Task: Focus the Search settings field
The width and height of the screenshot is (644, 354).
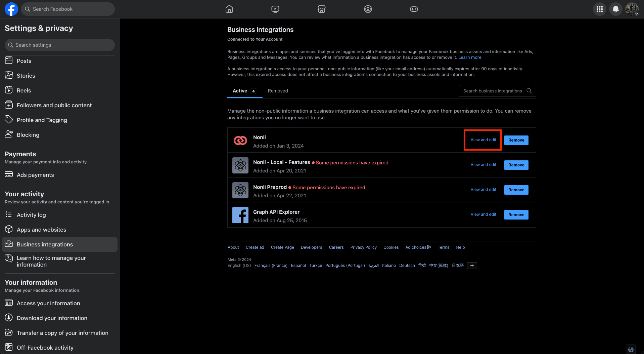Action: (60, 45)
